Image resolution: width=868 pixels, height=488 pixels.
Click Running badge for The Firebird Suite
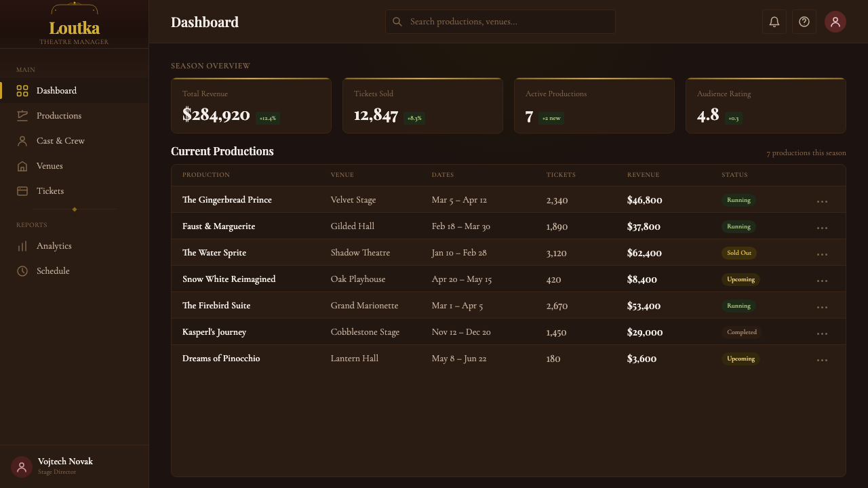click(739, 306)
